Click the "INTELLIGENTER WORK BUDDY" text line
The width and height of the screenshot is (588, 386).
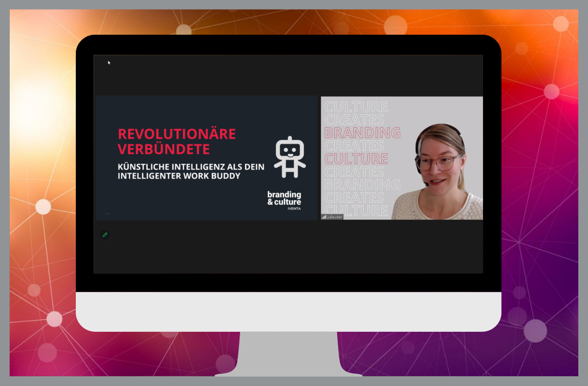[179, 176]
